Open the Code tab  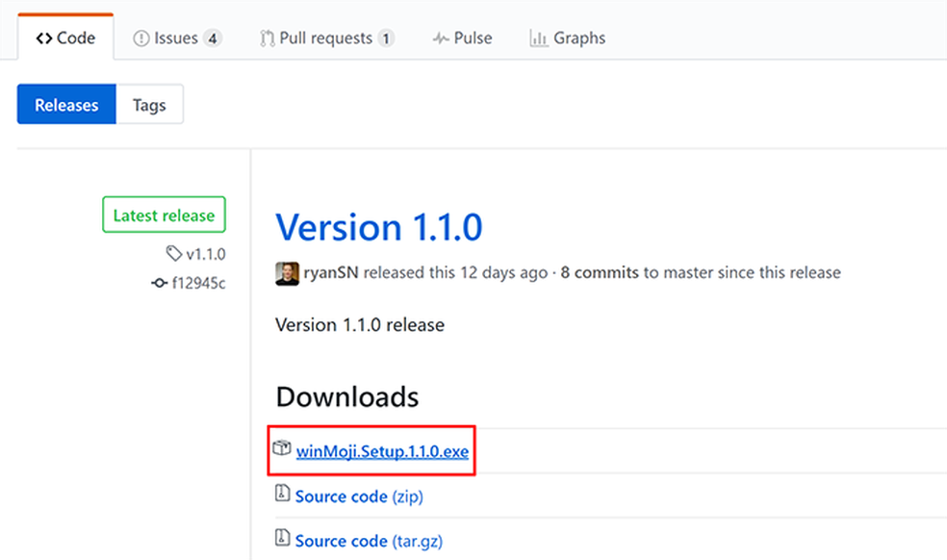(x=65, y=38)
